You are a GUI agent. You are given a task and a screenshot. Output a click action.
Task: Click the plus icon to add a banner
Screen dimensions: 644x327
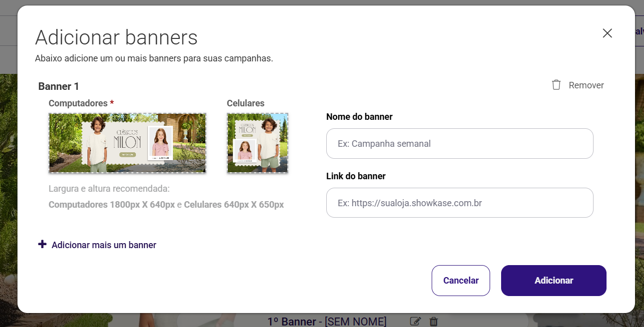pos(42,244)
